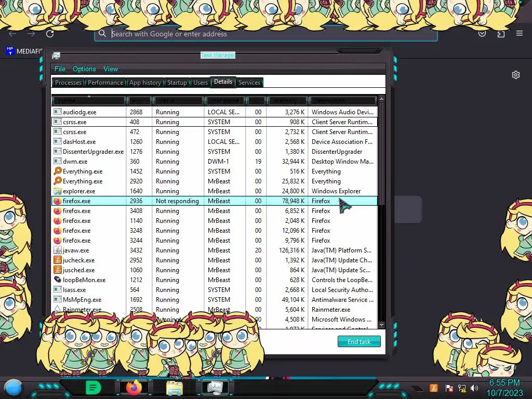
Task: Click the process list scrollbar thumb
Action: (381, 154)
